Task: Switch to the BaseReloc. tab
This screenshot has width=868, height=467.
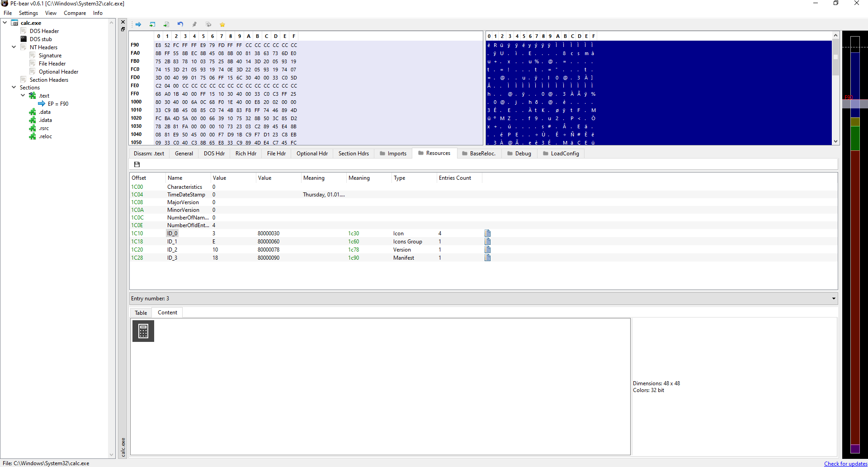Action: tap(479, 154)
